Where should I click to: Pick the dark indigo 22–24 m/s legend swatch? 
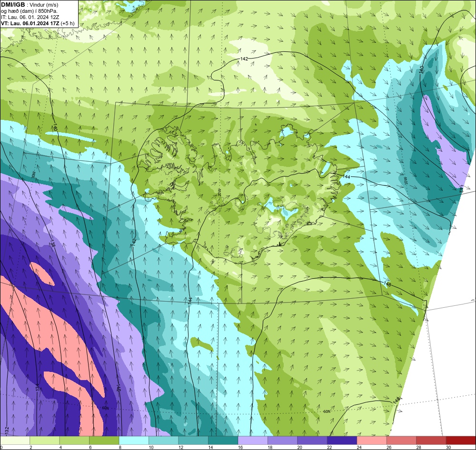click(x=342, y=440)
